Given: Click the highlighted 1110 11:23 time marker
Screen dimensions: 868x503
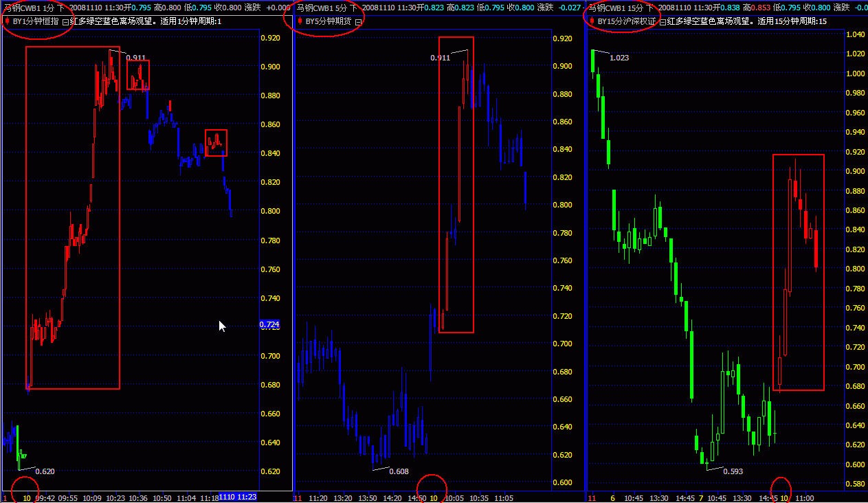Looking at the screenshot, I should pos(237,497).
